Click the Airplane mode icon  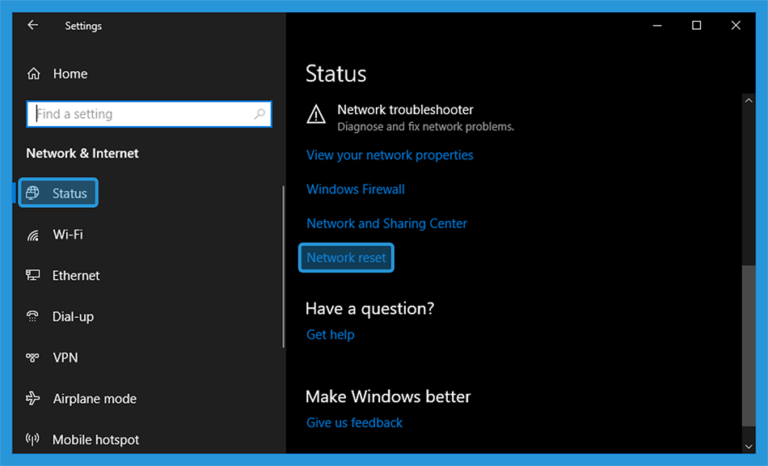tap(33, 398)
